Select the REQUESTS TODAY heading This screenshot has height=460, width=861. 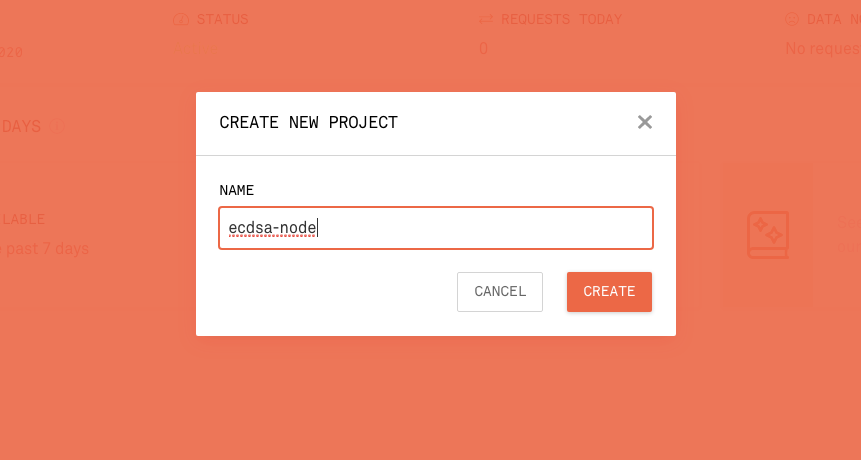click(x=561, y=19)
